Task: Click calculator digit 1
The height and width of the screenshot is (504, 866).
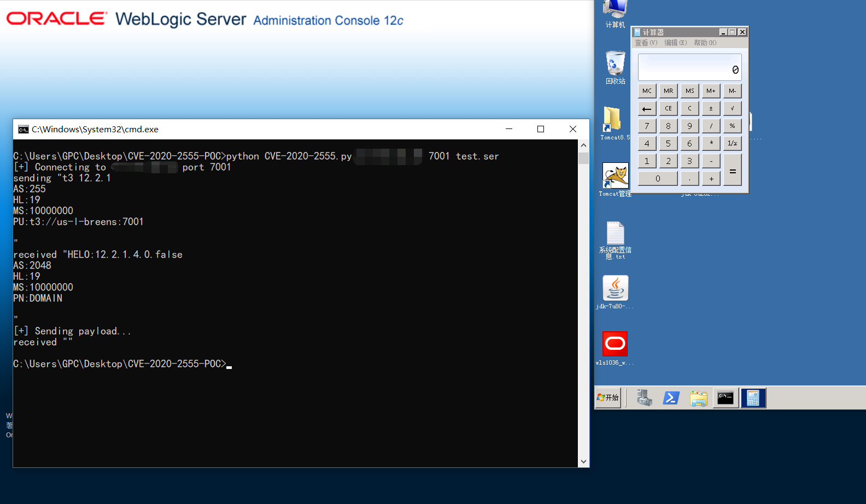Action: (x=647, y=161)
